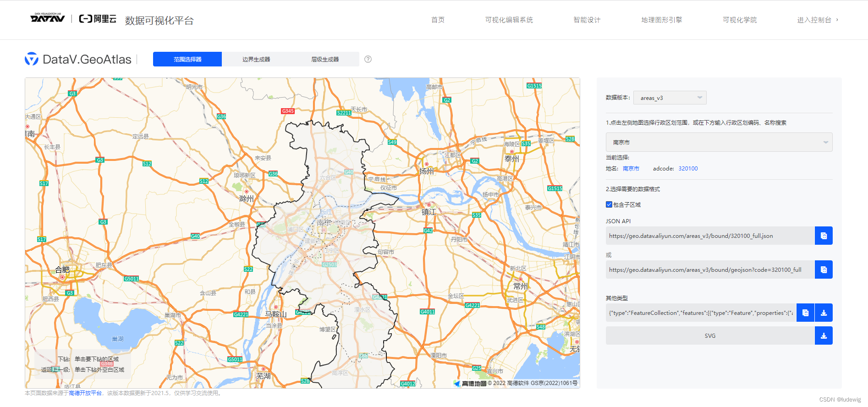This screenshot has width=868, height=407.
Task: Download the SVG file
Action: (x=824, y=335)
